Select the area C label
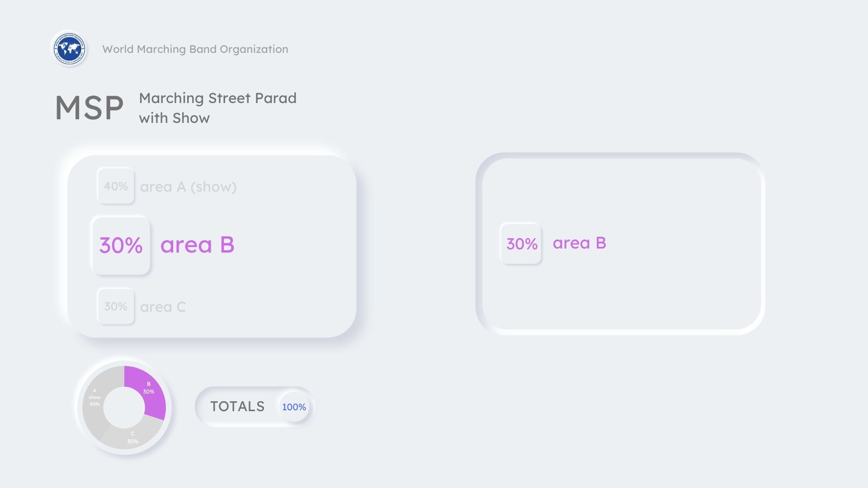 [x=163, y=307]
